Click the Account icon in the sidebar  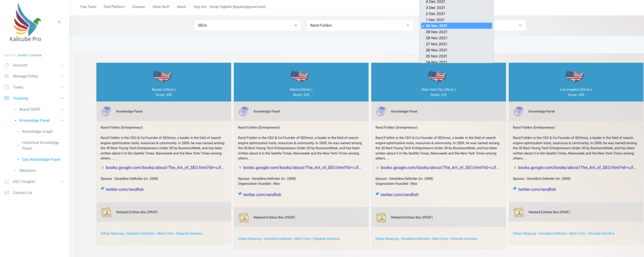pos(7,65)
